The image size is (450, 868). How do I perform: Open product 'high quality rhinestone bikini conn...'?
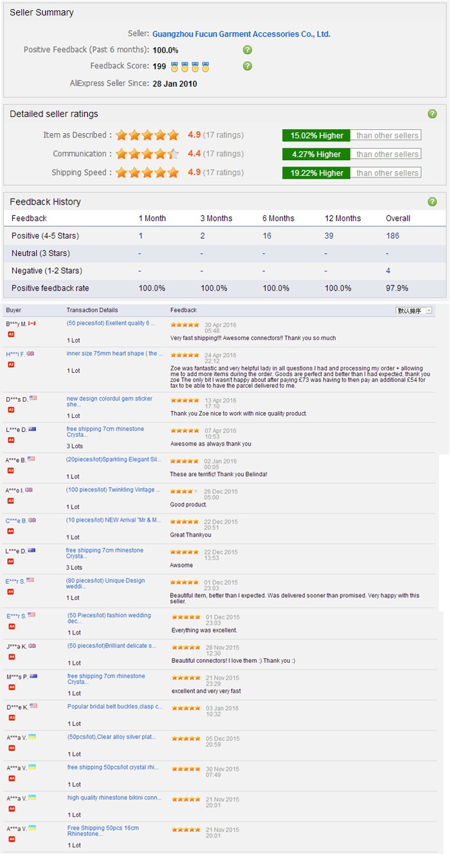pyautogui.click(x=115, y=797)
